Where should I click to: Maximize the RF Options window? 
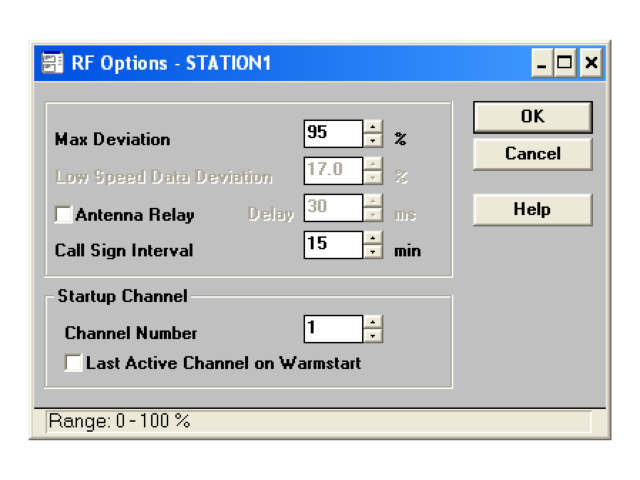pyautogui.click(x=566, y=64)
